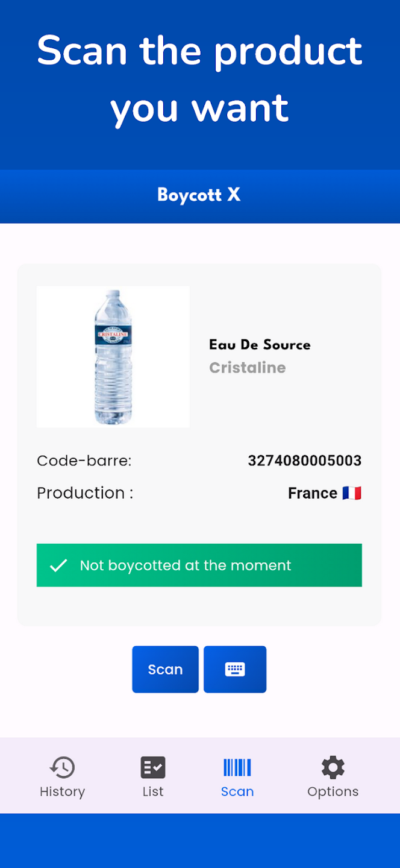Click the Cristaline water bottle image
The width and height of the screenshot is (400, 868).
click(113, 357)
